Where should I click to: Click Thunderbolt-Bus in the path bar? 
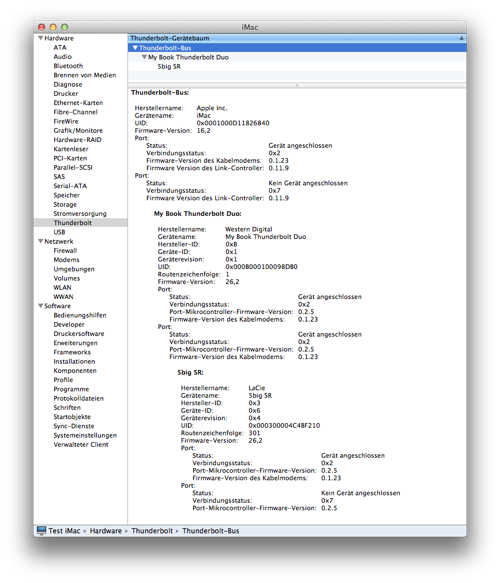(210, 531)
